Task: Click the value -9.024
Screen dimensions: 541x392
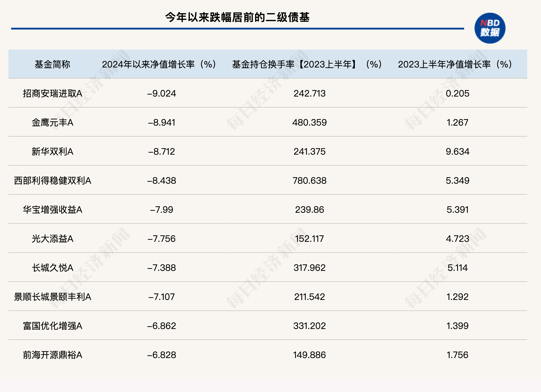Action: [x=161, y=93]
